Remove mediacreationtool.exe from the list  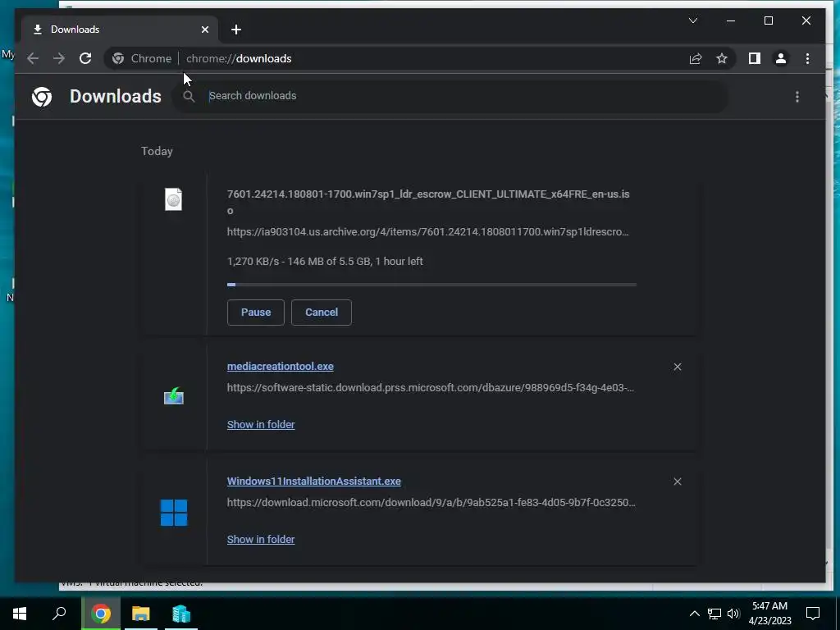click(x=677, y=367)
